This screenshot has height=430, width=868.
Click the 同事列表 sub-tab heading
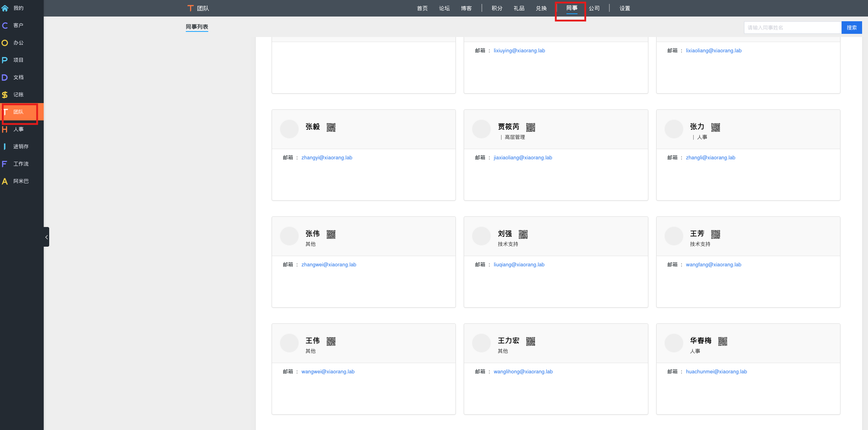tap(197, 27)
